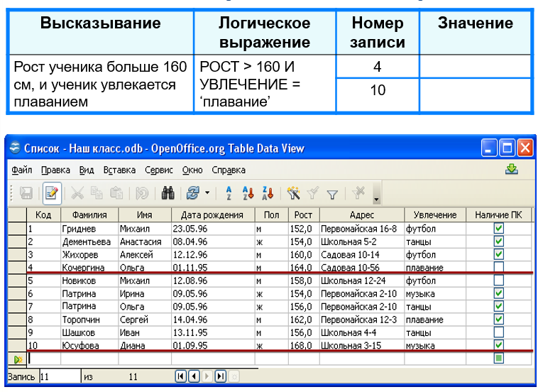Open the Файл menu
Image resolution: width=543 pixels, height=392 pixels.
pos(22,170)
